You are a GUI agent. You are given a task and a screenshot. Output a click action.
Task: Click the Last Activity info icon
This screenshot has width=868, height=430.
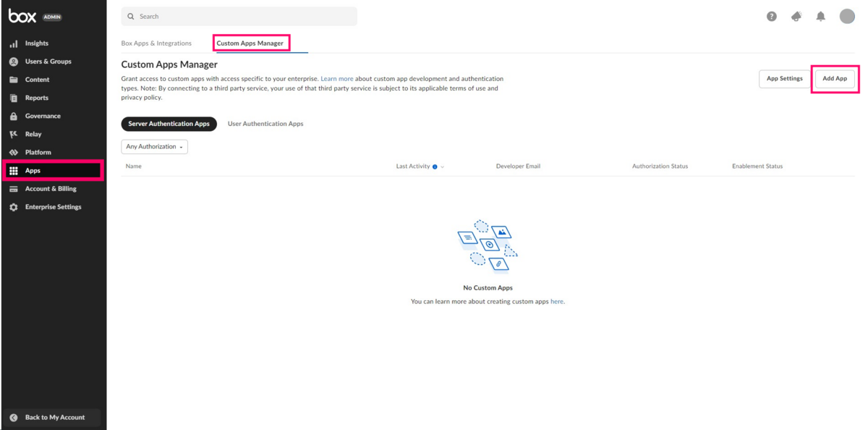[x=435, y=166]
